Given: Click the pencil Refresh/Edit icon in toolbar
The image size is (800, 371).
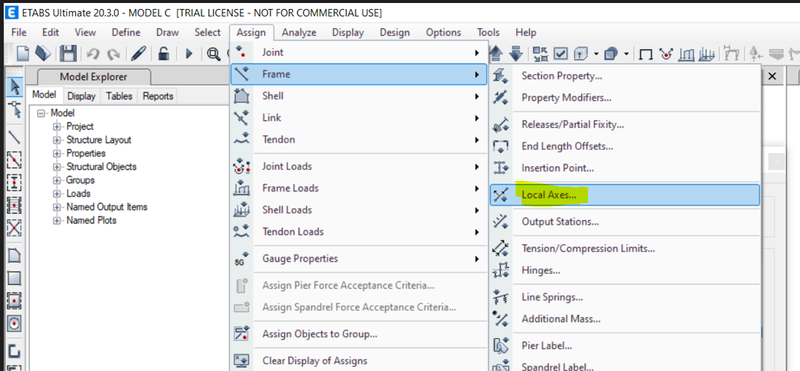Looking at the screenshot, I should (138, 53).
